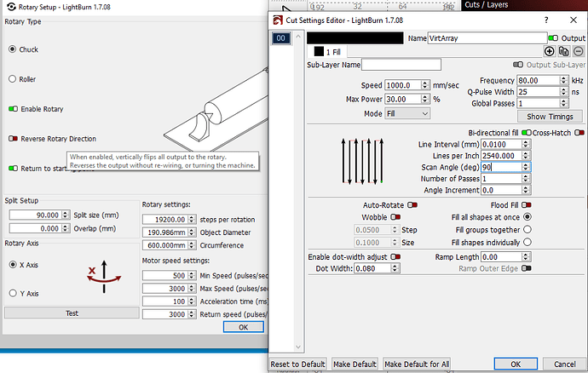Enable Flood Fill switch
This screenshot has height=373, width=588.
(526, 205)
